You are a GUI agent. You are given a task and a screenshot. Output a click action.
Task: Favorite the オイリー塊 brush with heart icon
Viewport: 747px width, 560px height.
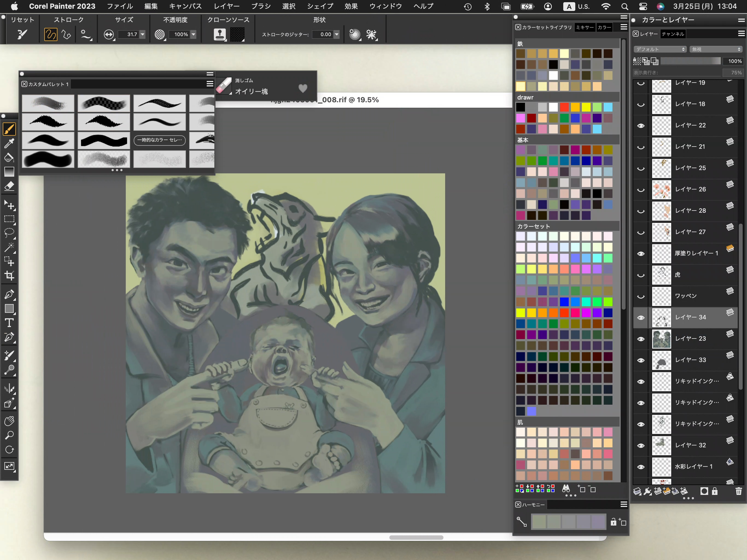point(303,89)
